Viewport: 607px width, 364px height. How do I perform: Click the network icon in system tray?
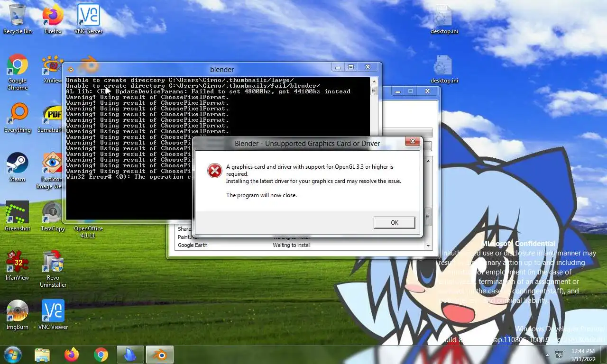coord(559,355)
